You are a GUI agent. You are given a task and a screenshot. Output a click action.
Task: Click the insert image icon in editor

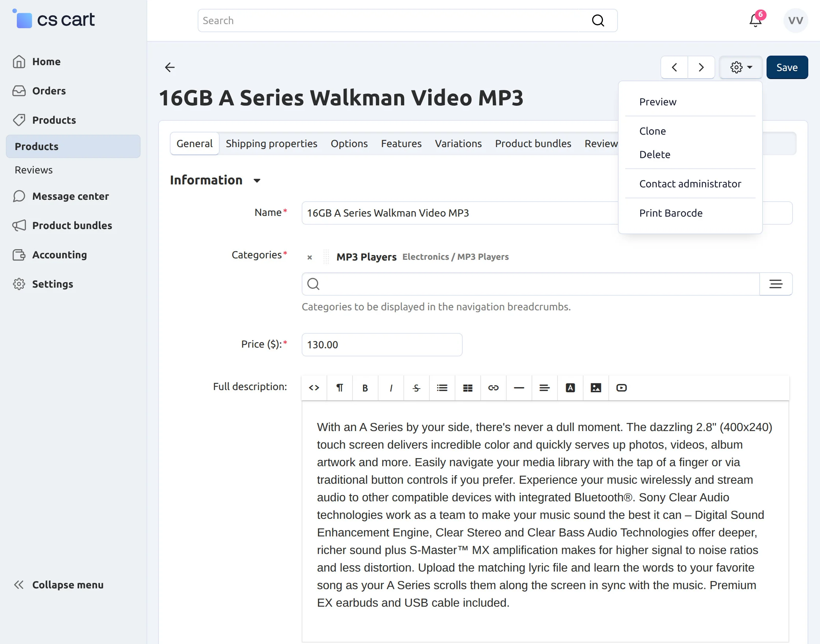(596, 387)
